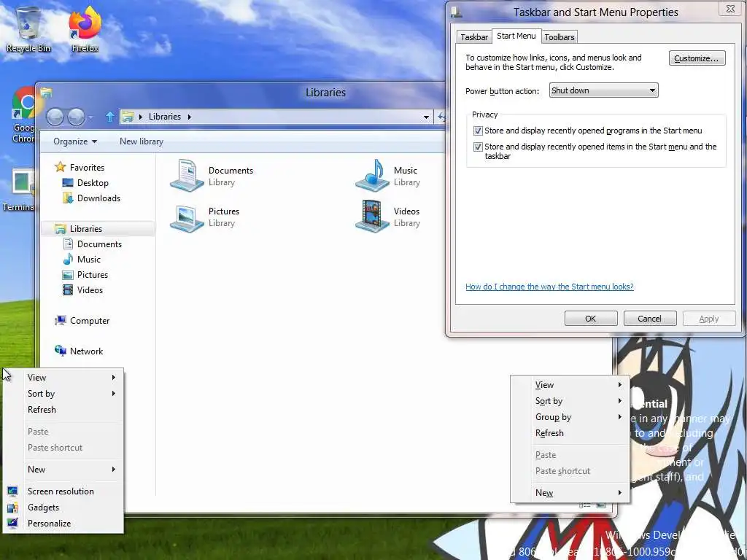747x560 pixels.
Task: Click Personalize icon in desktop menu
Action: coord(13,524)
